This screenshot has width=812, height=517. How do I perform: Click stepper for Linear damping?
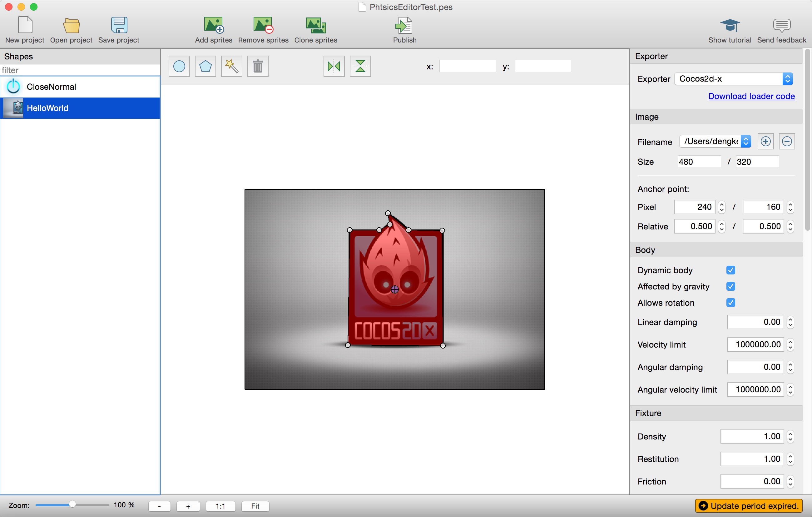click(x=790, y=322)
